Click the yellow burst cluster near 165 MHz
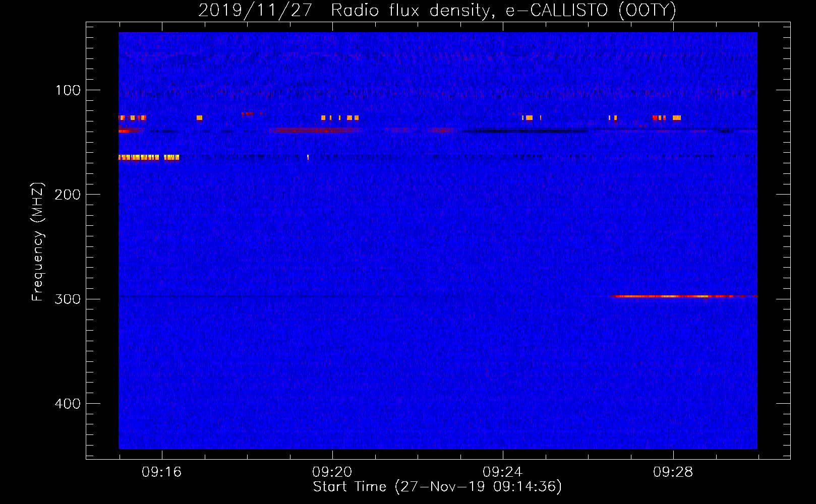The height and width of the screenshot is (504, 816). (149, 158)
